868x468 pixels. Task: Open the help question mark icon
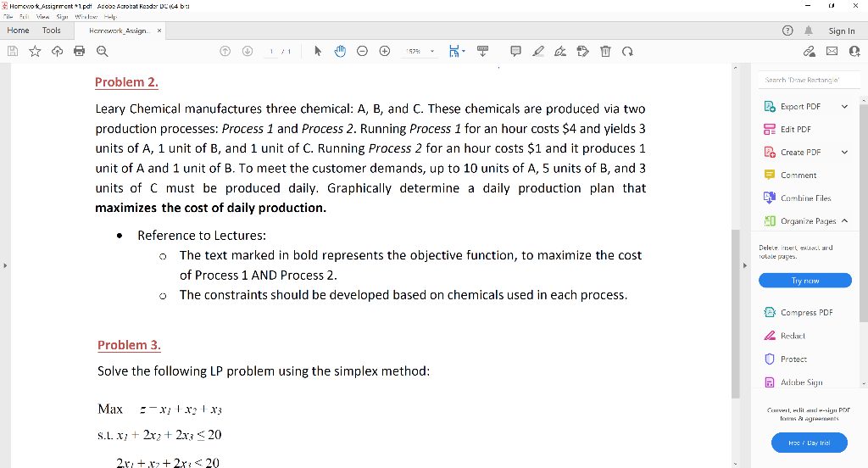pyautogui.click(x=787, y=31)
